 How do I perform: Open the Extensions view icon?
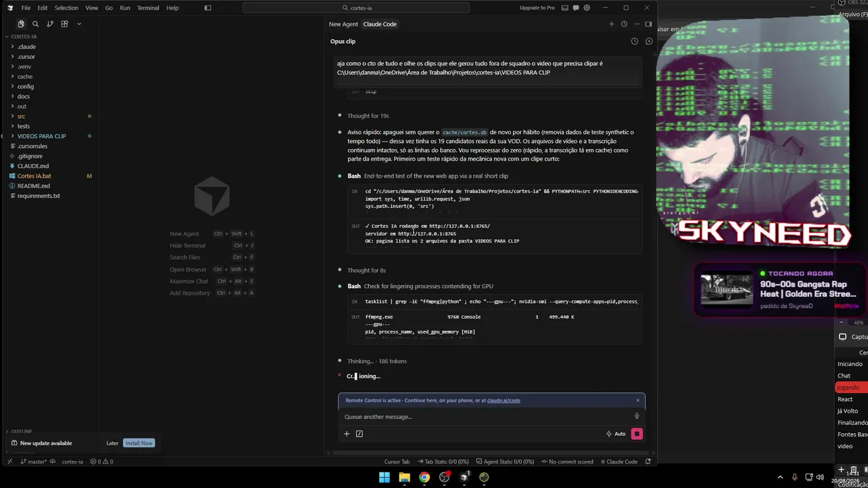click(x=64, y=24)
